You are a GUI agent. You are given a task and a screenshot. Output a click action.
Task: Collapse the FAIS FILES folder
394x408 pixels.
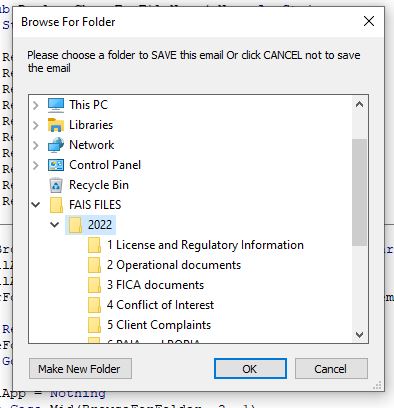pos(36,205)
